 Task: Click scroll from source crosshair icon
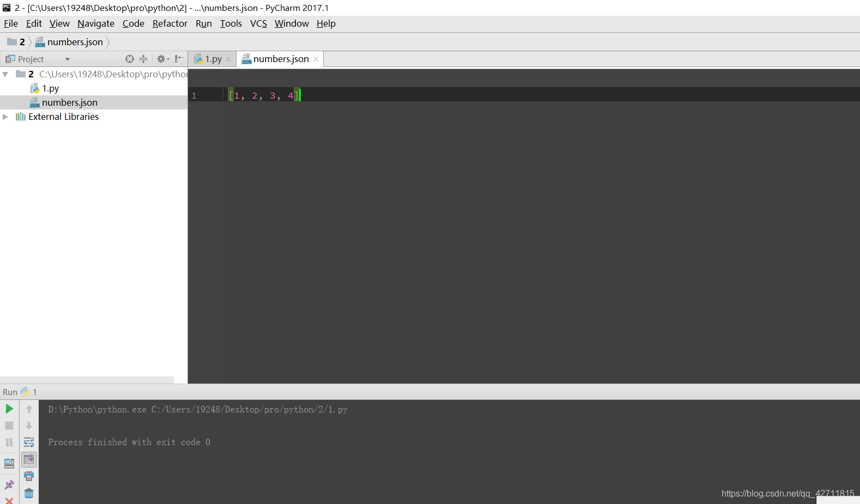(x=130, y=59)
